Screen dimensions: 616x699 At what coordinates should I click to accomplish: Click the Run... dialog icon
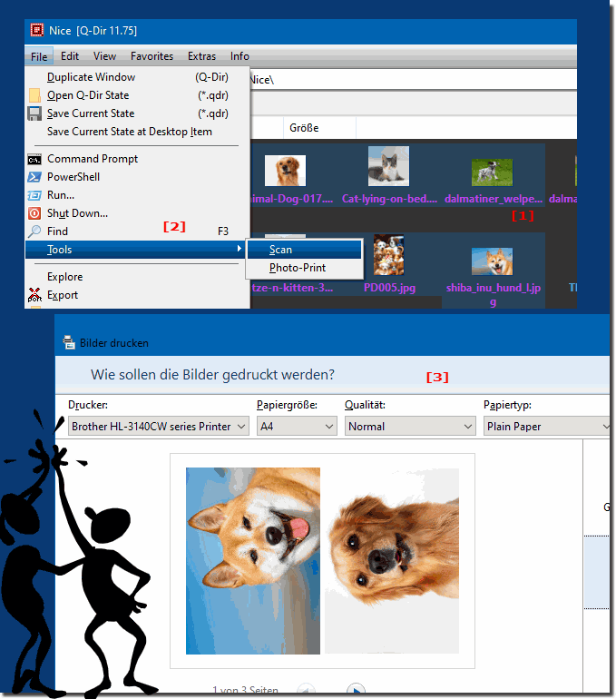pos(34,195)
